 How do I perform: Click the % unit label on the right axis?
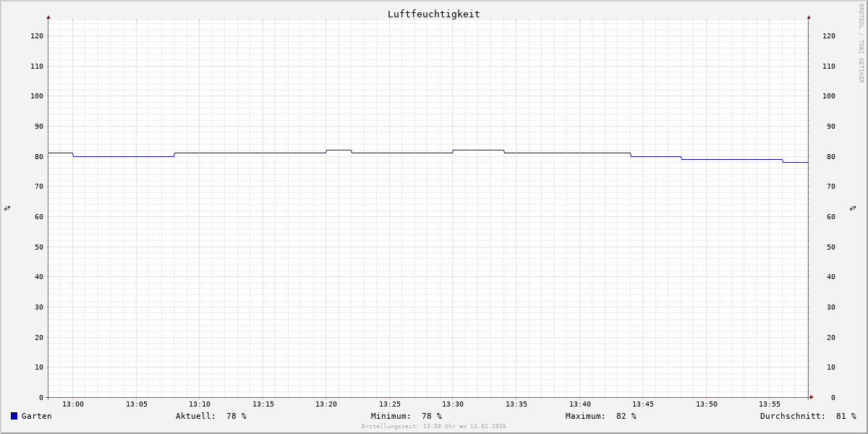point(853,208)
